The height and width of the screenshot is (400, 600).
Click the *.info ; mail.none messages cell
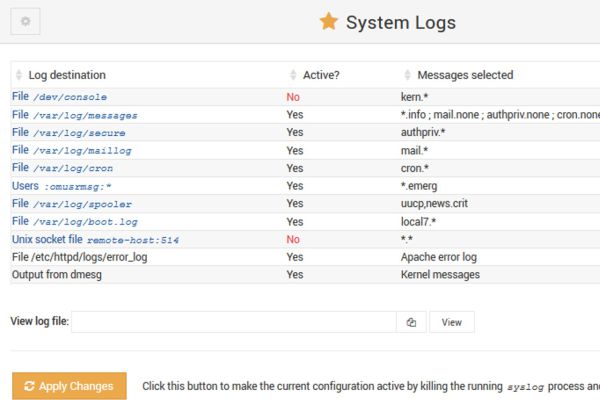[x=501, y=115]
